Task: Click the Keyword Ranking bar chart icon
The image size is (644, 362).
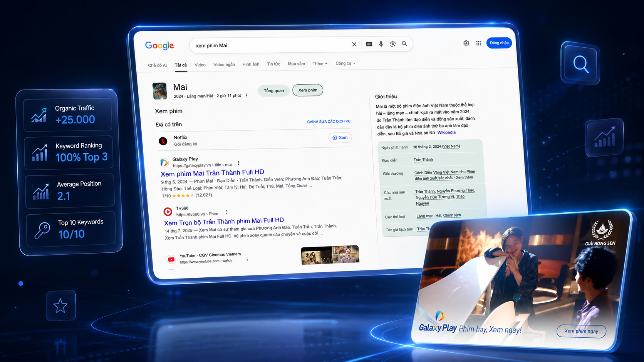Action: [40, 153]
